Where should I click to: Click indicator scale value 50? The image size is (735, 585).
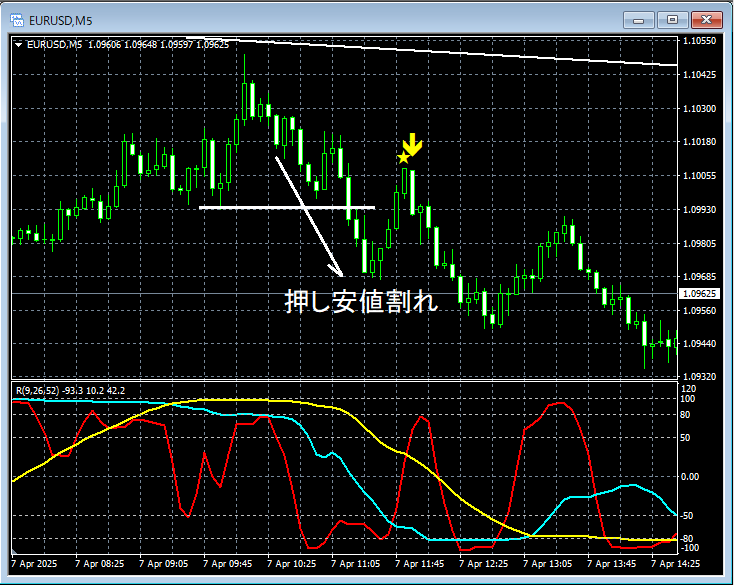[685, 437]
